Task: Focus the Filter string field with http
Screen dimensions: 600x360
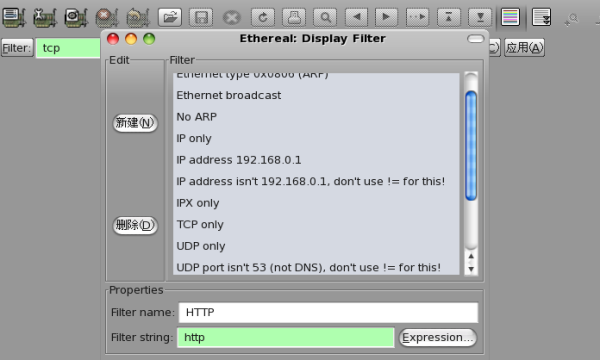Action: tap(285, 337)
